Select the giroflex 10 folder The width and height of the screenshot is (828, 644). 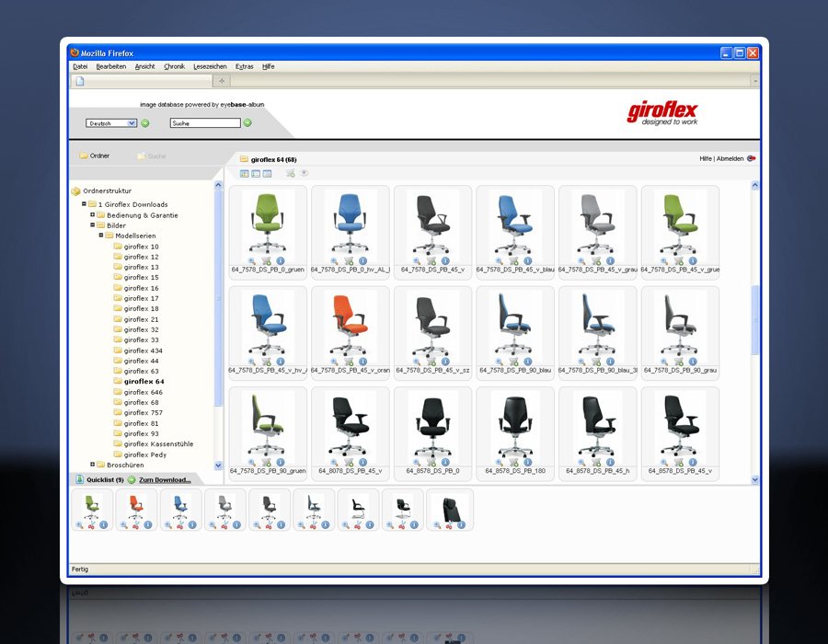[x=141, y=247]
